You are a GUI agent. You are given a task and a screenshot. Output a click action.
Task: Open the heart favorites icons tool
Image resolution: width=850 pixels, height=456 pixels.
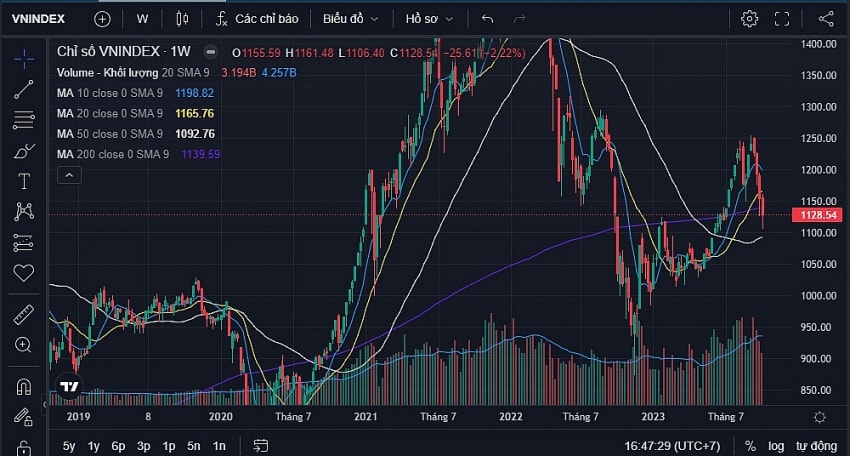(24, 273)
